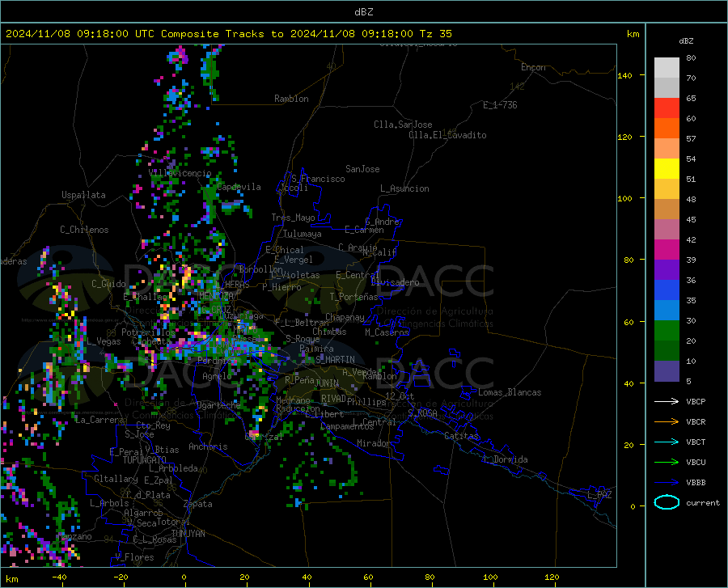Click the Divisadero map label
The height and width of the screenshot is (588, 728).
(395, 282)
